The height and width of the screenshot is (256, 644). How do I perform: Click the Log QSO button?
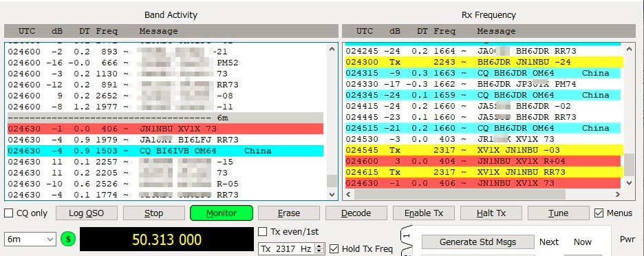pyautogui.click(x=86, y=213)
